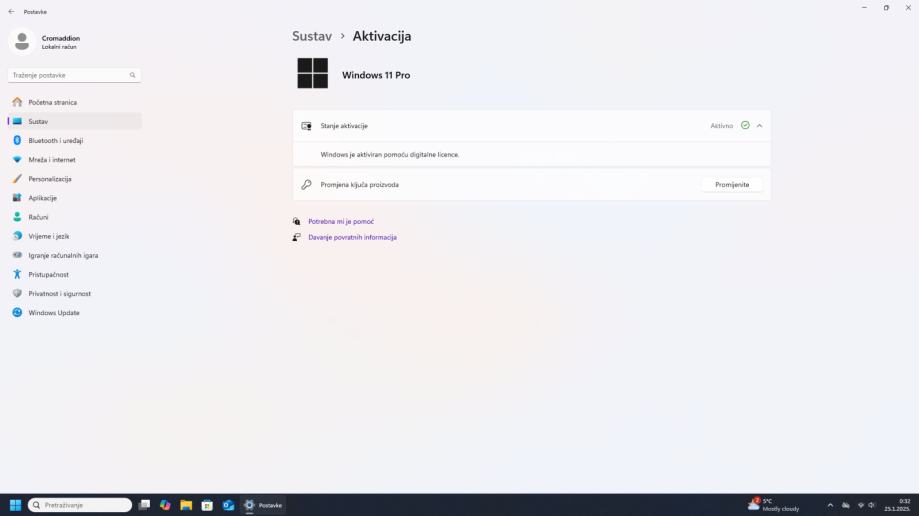Click the Windows 11 Pro logo
The width and height of the screenshot is (919, 516).
[312, 73]
